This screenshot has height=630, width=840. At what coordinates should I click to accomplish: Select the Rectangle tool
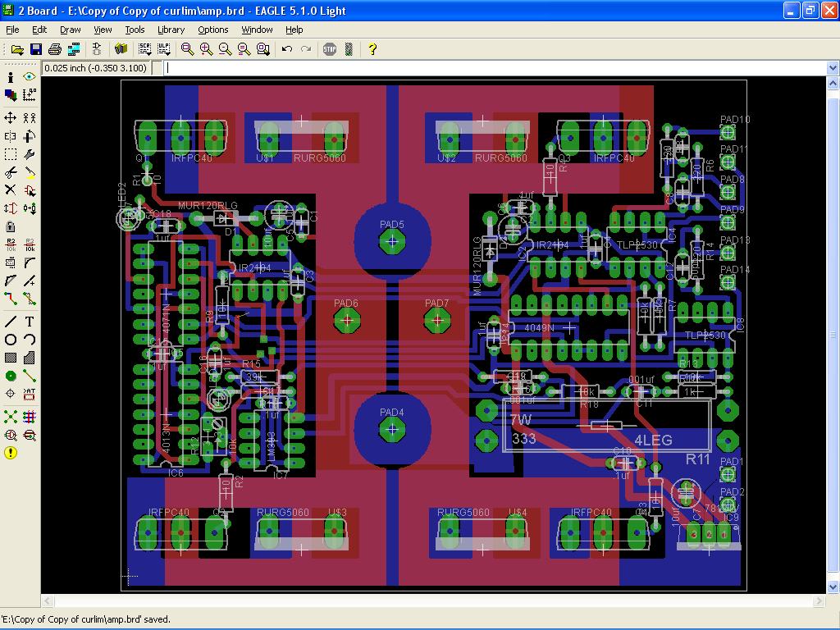pyautogui.click(x=10, y=358)
